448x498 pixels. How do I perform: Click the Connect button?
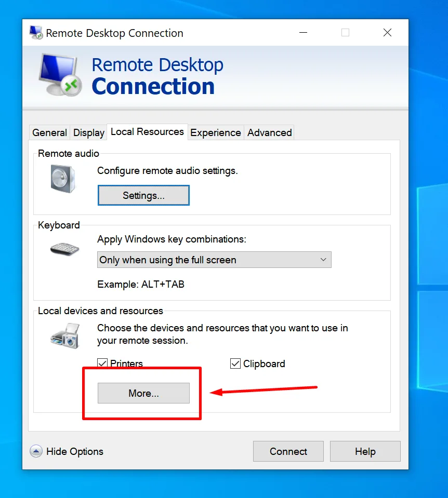pyautogui.click(x=288, y=451)
